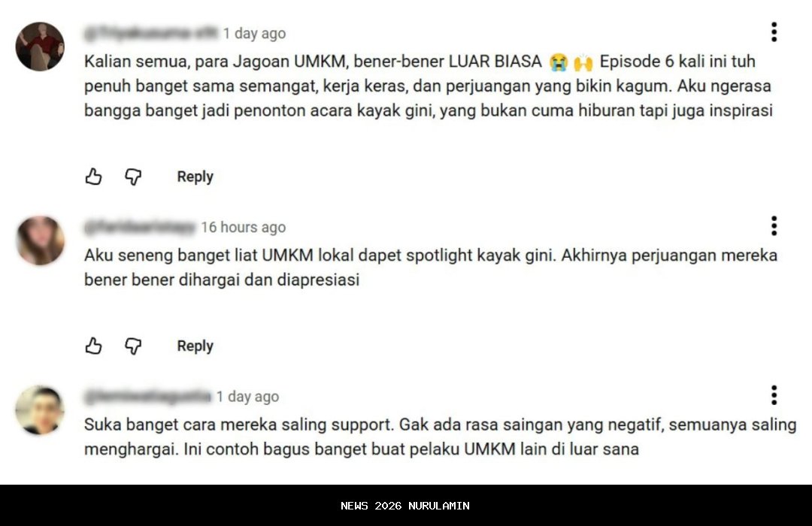Viewport: 812px width, 526px height.
Task: Open the first commenter's profile avatar
Action: pos(40,46)
